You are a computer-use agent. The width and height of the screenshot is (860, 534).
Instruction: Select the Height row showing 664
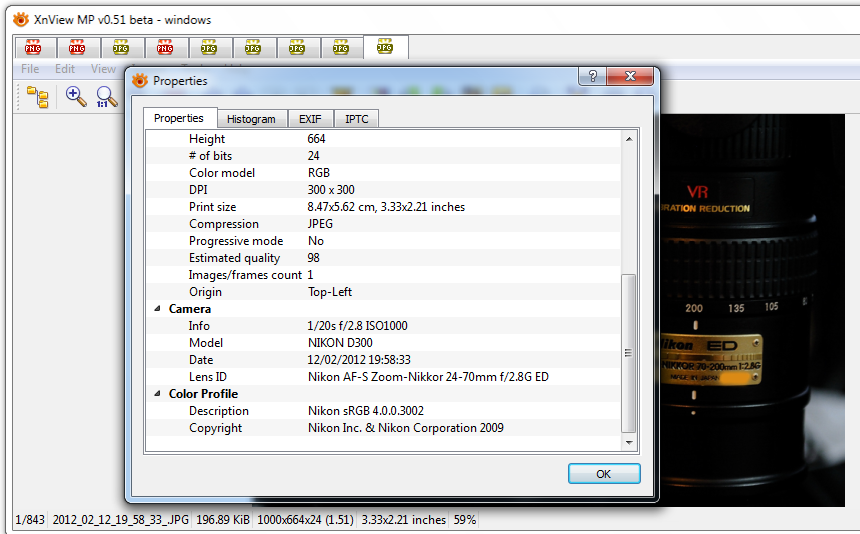point(383,139)
